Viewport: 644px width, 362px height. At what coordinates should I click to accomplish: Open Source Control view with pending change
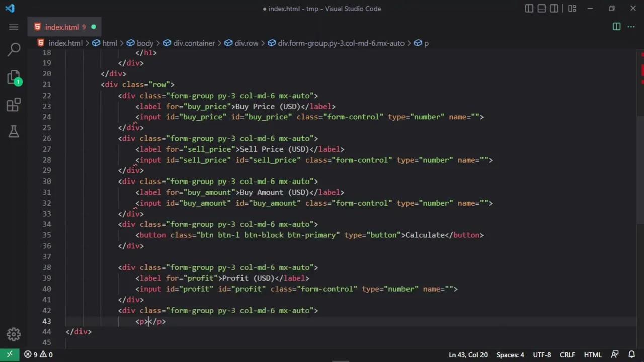coord(14,78)
